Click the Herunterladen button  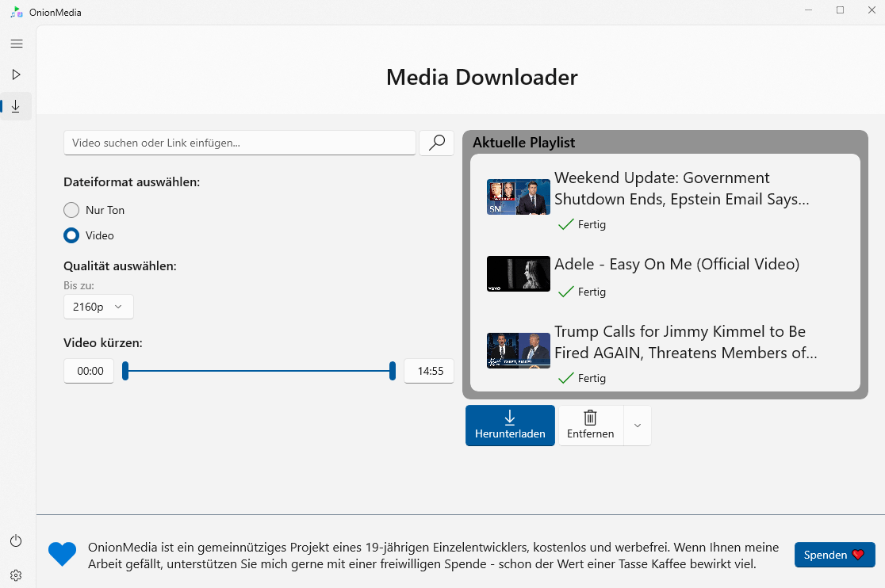click(510, 426)
